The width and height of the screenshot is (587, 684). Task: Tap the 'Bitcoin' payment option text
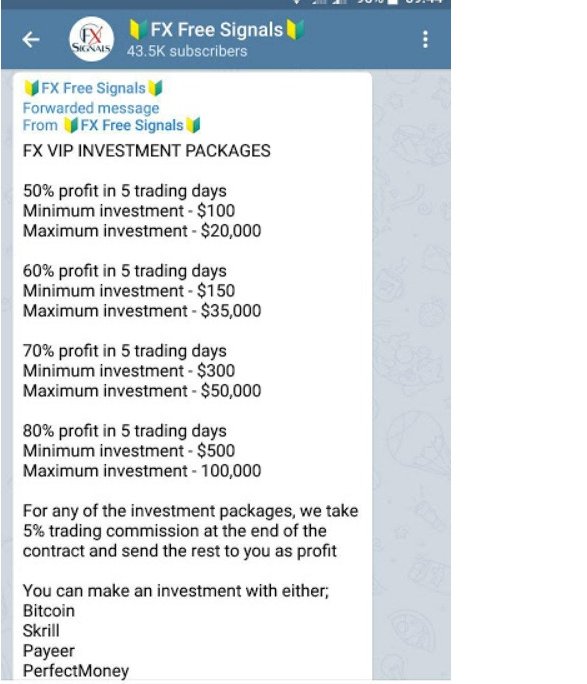[49, 611]
